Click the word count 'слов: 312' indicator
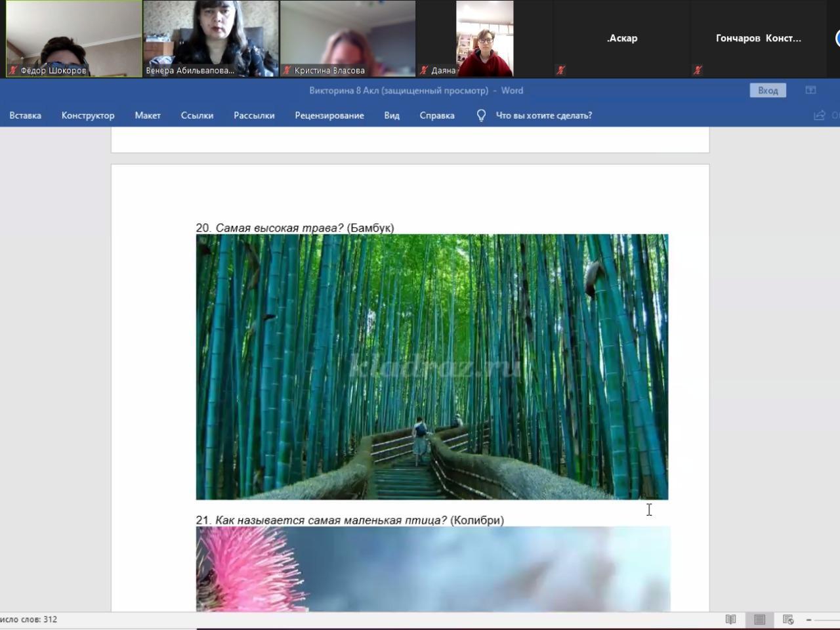The width and height of the screenshot is (840, 630). tap(29, 619)
